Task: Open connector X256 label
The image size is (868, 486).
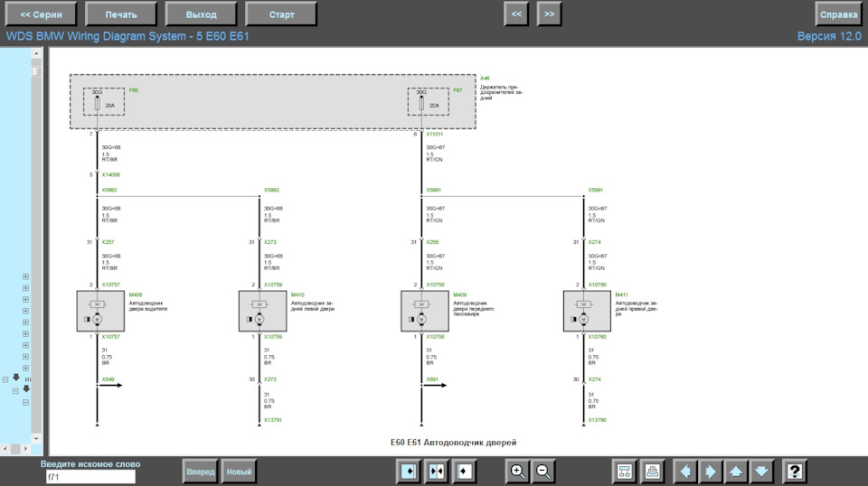Action: pos(432,242)
